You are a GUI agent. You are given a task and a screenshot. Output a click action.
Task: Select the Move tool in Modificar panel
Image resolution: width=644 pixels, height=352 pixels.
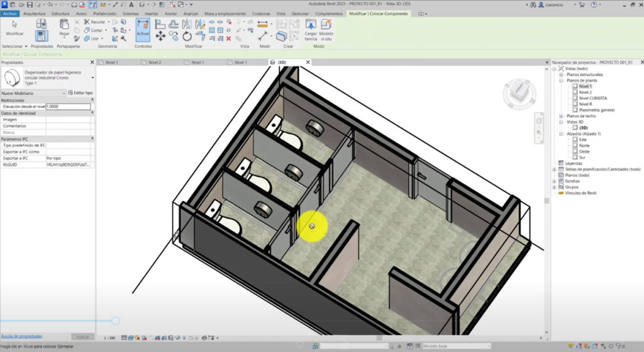160,37
